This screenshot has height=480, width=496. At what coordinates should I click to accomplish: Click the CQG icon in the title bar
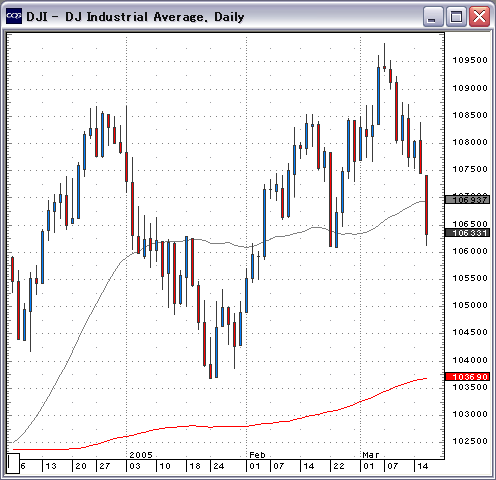click(x=14, y=16)
